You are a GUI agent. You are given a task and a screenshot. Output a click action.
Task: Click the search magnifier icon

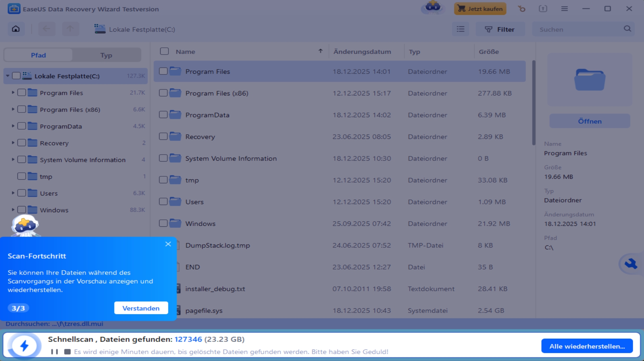[627, 29]
